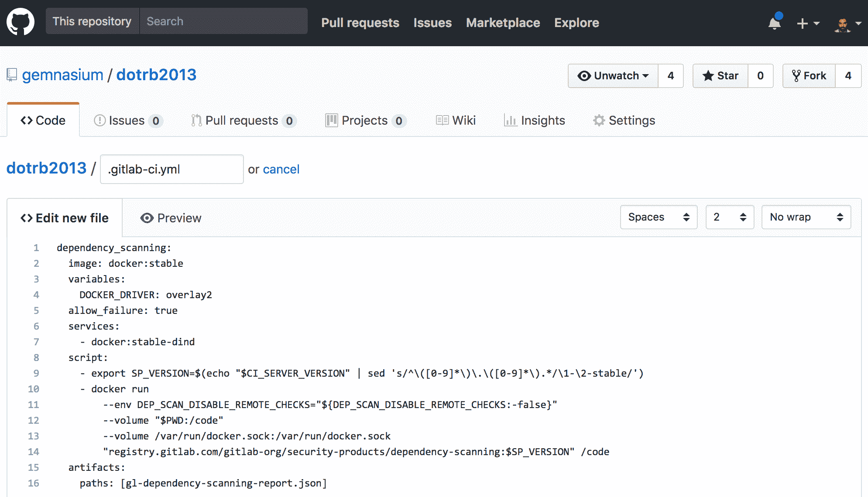The height and width of the screenshot is (497, 868).
Task: Open Marketplace in top navigation
Action: pos(503,23)
